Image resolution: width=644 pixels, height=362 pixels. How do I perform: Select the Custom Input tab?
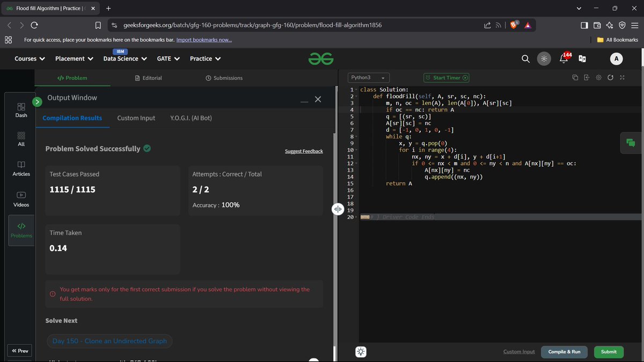[136, 118]
